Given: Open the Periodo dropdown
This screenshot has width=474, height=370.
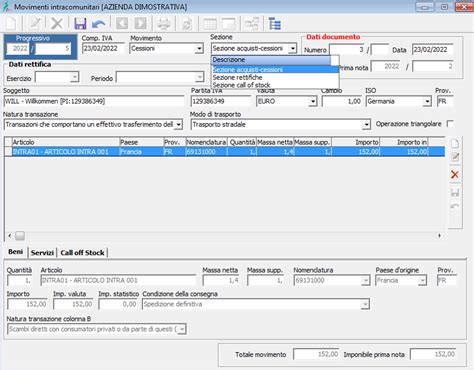Looking at the screenshot, I should (x=199, y=78).
